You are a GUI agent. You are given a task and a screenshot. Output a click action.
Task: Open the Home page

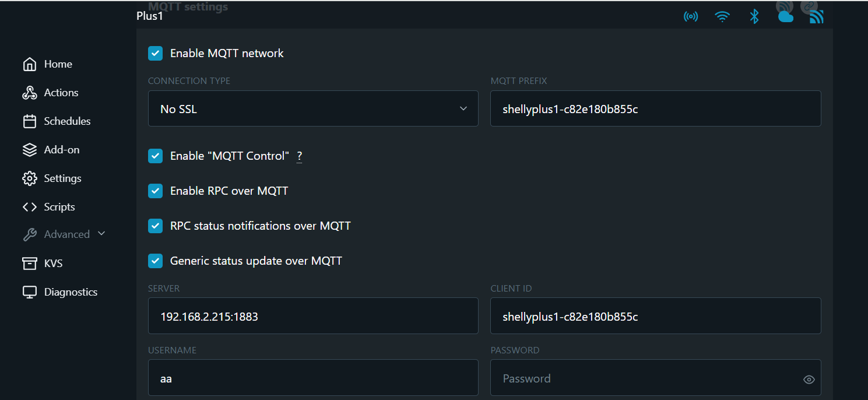pos(47,64)
